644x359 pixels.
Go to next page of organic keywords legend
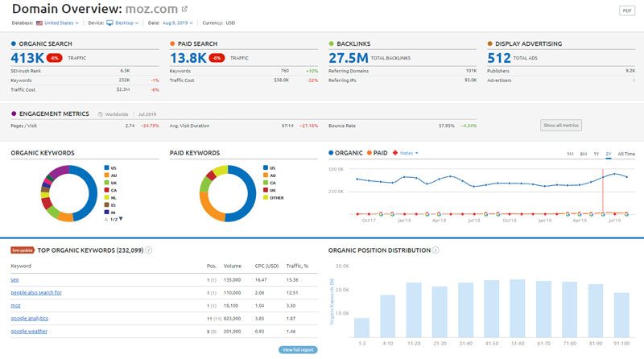click(x=121, y=219)
